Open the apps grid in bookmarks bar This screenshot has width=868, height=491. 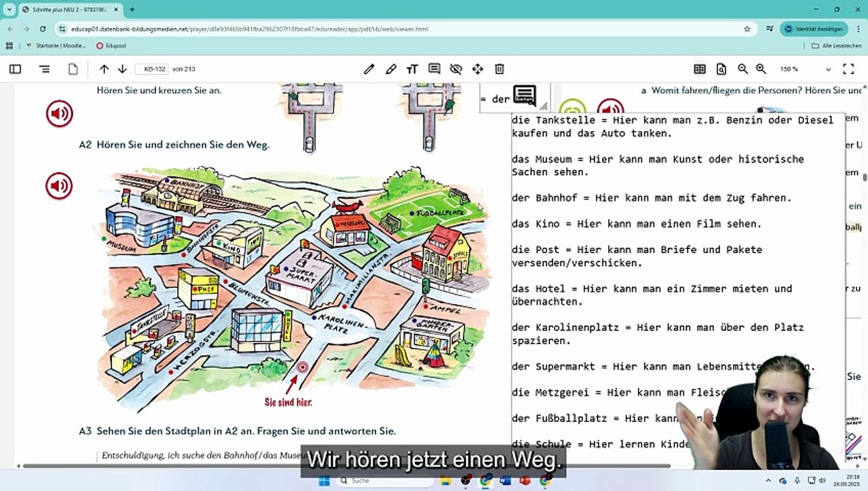[x=9, y=46]
